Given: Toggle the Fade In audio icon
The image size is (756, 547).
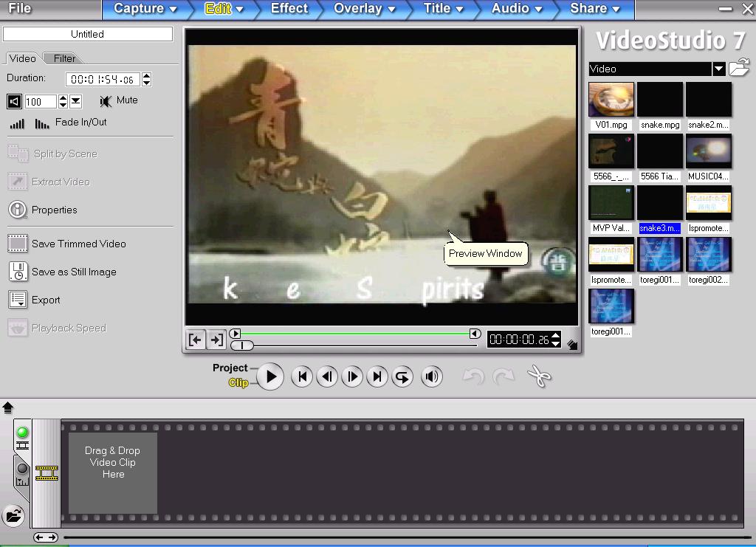Looking at the screenshot, I should point(17,123).
